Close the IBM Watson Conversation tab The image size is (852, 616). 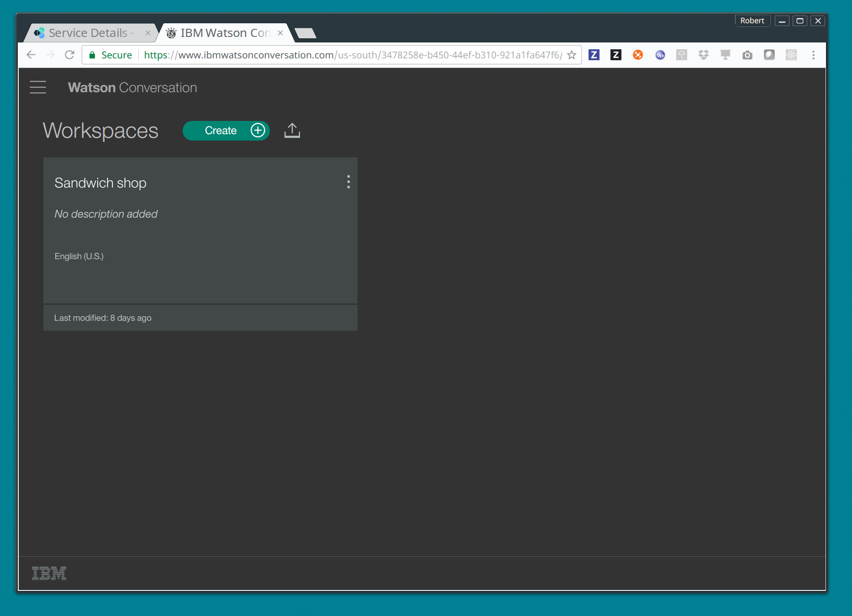[280, 33]
